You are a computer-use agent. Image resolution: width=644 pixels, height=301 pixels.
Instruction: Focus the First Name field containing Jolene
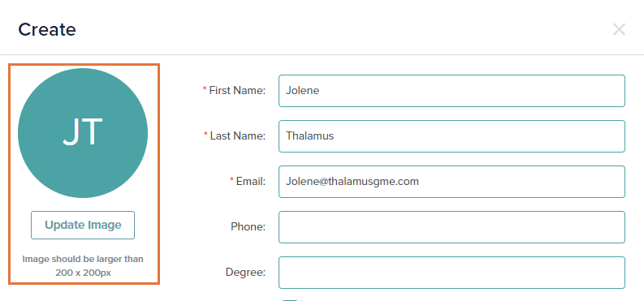pyautogui.click(x=452, y=91)
